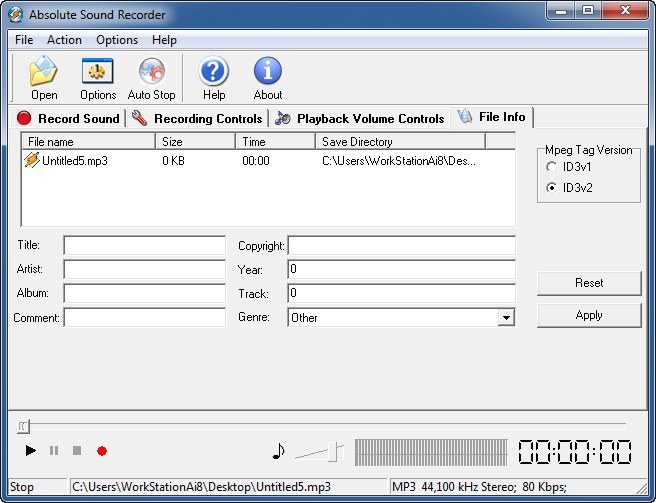The height and width of the screenshot is (503, 656).
Task: Click the Reset button
Action: point(589,283)
